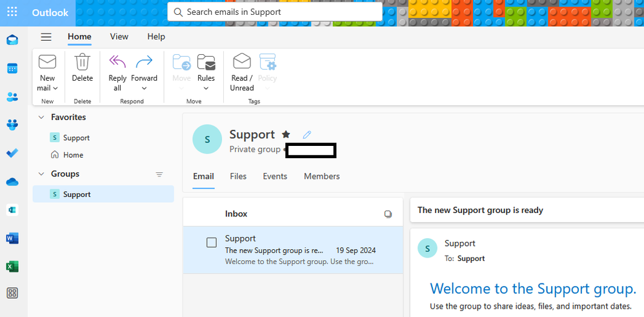Click the Forward arrow icon
This screenshot has width=644, height=317.
[x=144, y=62]
